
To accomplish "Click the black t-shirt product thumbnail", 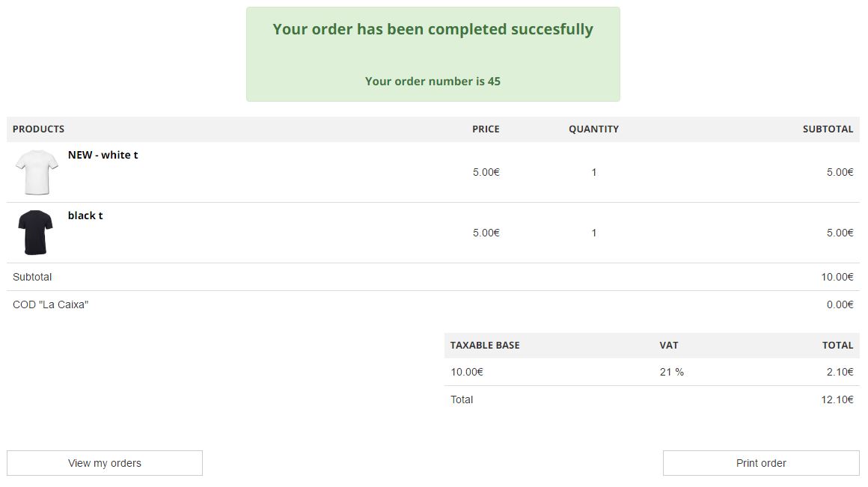I will 35,233.
